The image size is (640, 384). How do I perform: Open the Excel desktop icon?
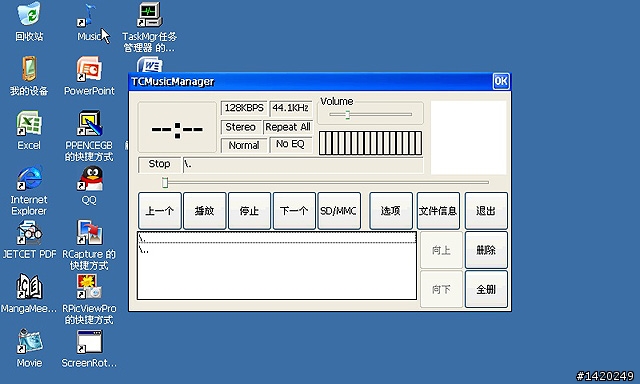point(29,130)
